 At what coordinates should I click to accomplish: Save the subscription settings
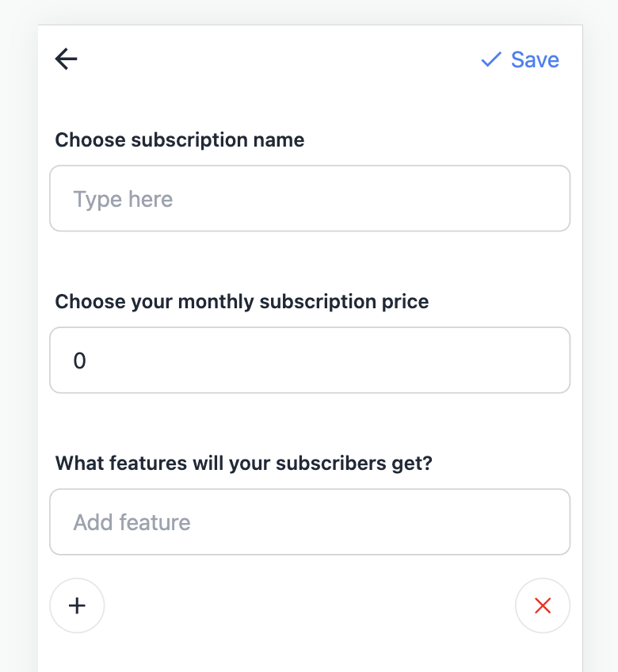(x=521, y=59)
